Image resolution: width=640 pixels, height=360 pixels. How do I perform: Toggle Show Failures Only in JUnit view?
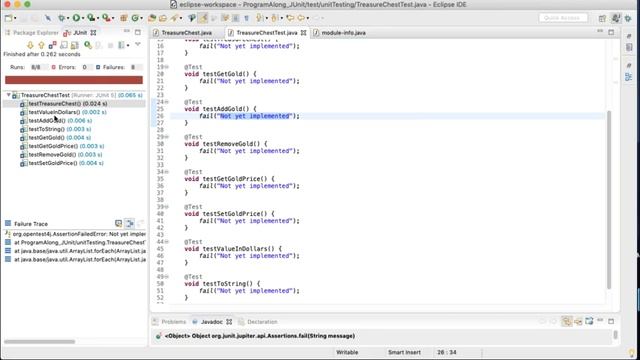(52, 45)
